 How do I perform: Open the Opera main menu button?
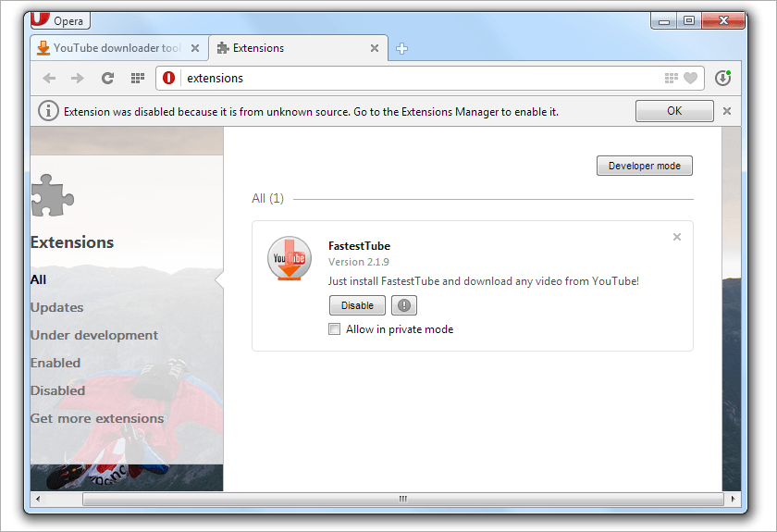[60, 20]
